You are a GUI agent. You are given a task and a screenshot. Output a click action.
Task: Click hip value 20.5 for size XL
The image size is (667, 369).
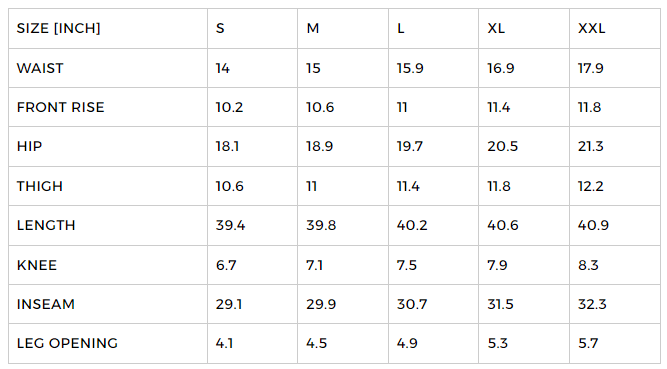coord(502,146)
